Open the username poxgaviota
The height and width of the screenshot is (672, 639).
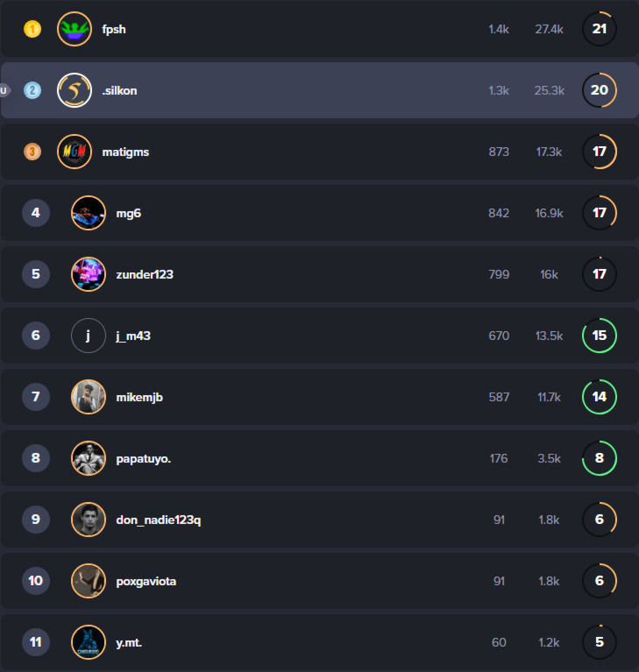coord(146,581)
